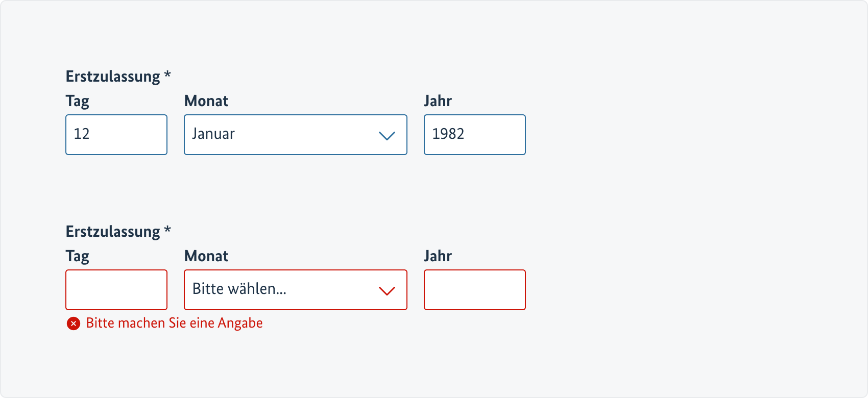Viewport: 868px width, 398px height.
Task: Click the first Erstzulassung heading
Action: point(111,76)
